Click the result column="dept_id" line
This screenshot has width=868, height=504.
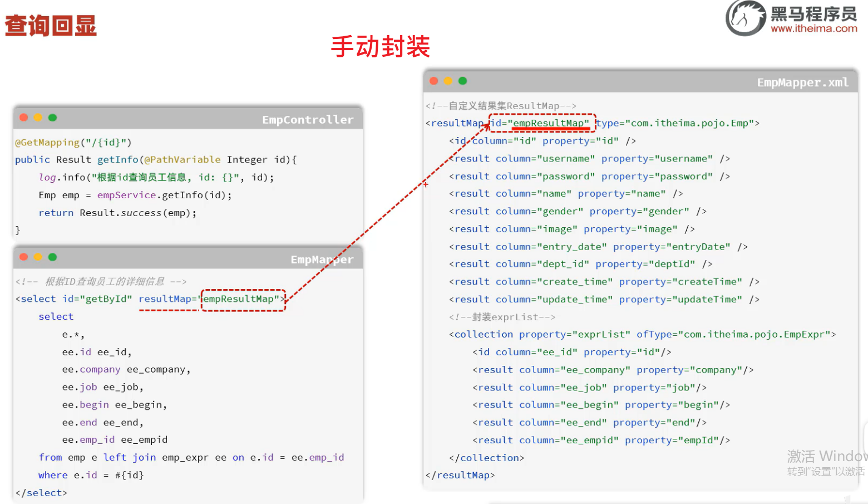(580, 264)
